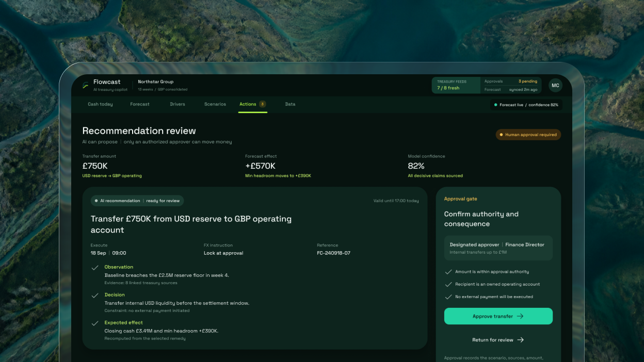The width and height of the screenshot is (644, 362).
Task: Click the amber dot in Human approval badge
Action: click(501, 135)
